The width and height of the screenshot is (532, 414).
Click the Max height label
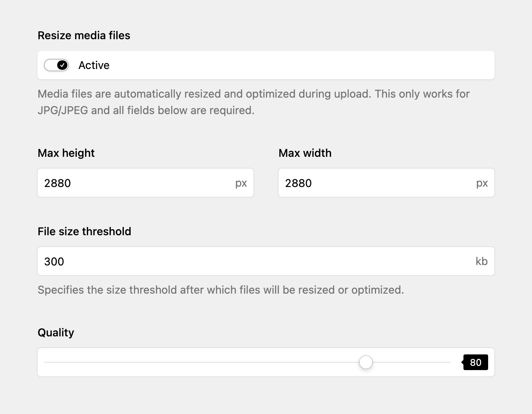66,153
